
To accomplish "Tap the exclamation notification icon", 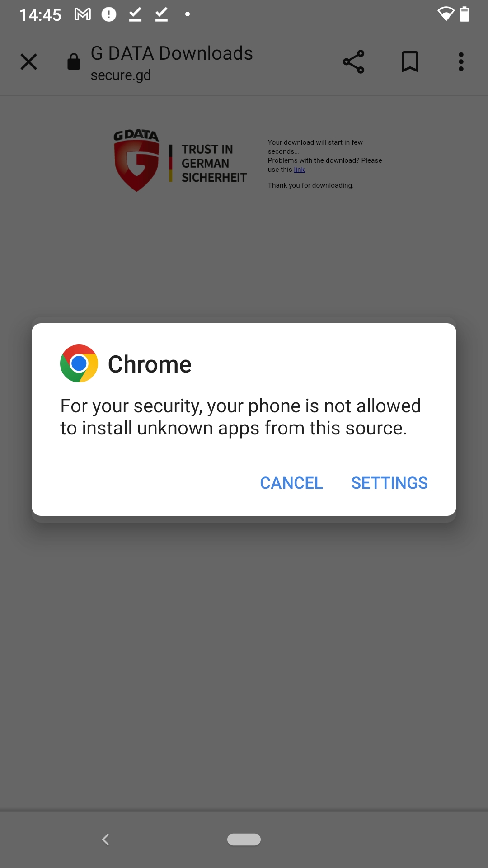I will (x=108, y=14).
